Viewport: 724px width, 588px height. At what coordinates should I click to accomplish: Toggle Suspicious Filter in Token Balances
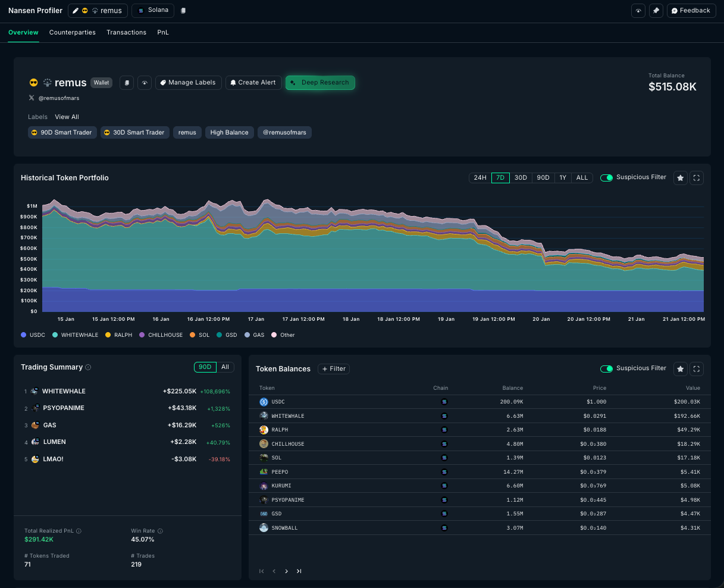(606, 369)
